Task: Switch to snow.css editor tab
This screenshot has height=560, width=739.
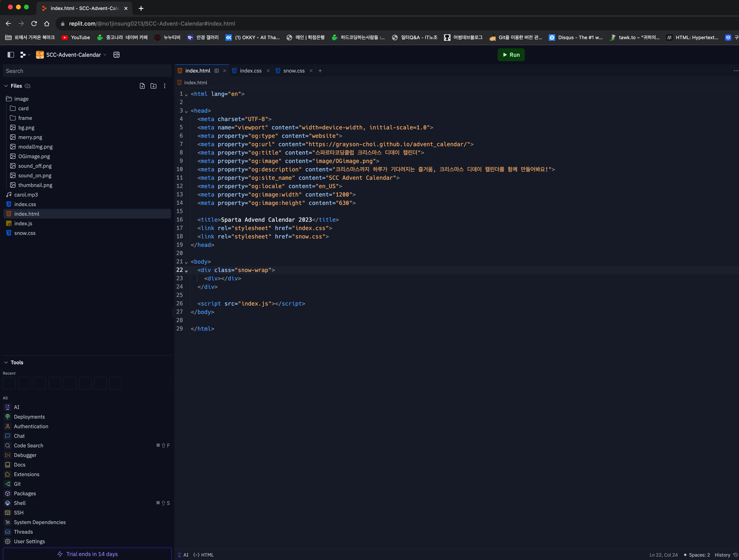Action: pyautogui.click(x=294, y=71)
